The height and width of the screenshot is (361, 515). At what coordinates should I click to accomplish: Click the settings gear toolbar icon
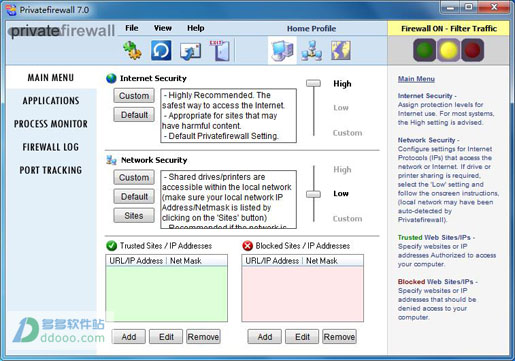click(132, 51)
